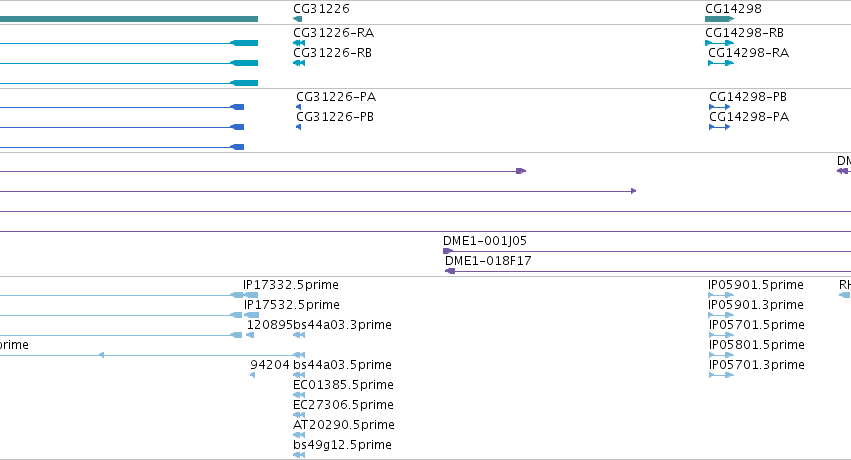
Task: Click the 94204 EST label
Action: tap(270, 365)
